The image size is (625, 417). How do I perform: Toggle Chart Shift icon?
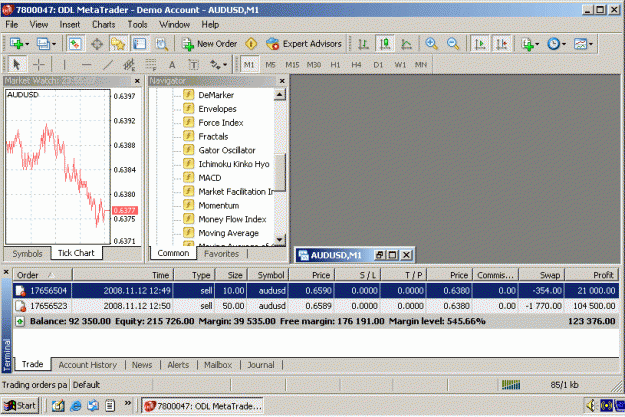click(502, 43)
